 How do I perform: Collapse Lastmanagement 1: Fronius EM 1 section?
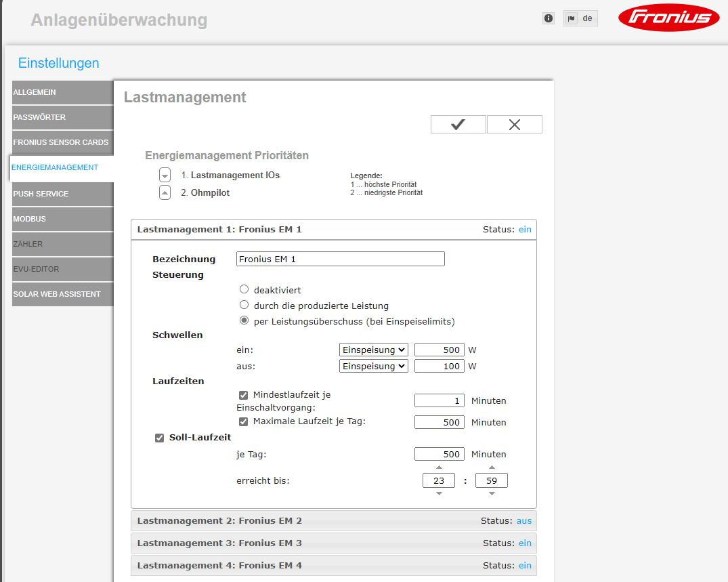pos(334,230)
